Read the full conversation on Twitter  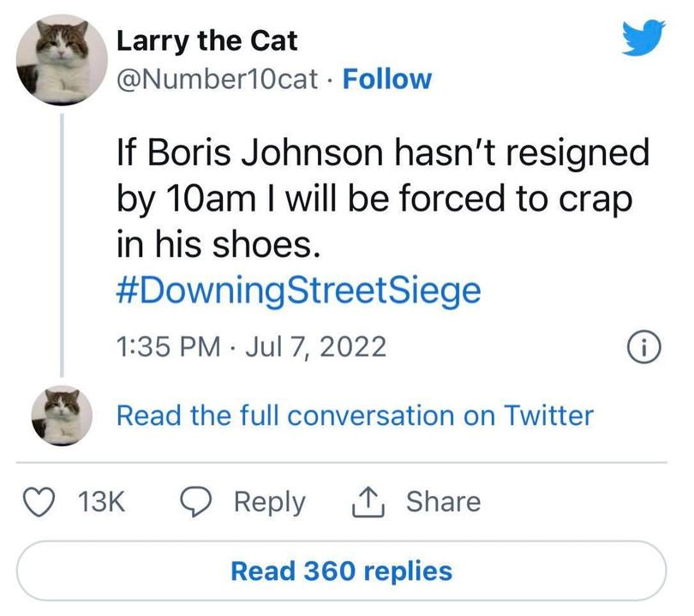(x=354, y=416)
